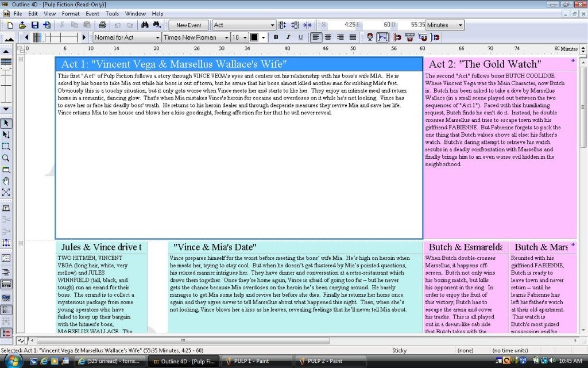Toggle the banded rows view button in the left toolbar

pyautogui.click(x=6, y=284)
